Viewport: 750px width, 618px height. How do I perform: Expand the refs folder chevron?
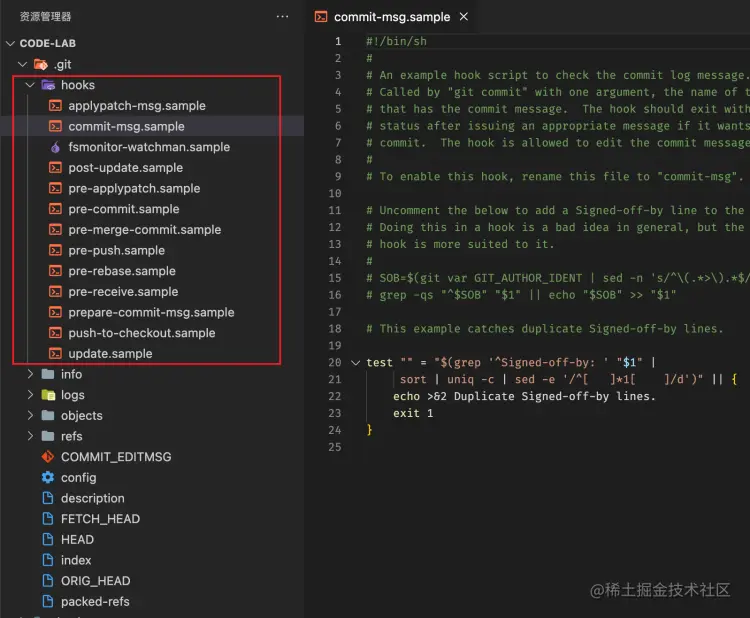click(30, 436)
